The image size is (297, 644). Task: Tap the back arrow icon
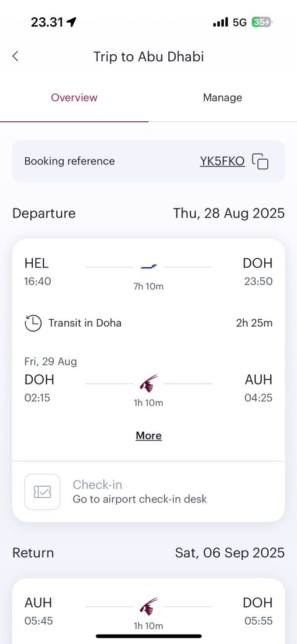click(x=15, y=56)
